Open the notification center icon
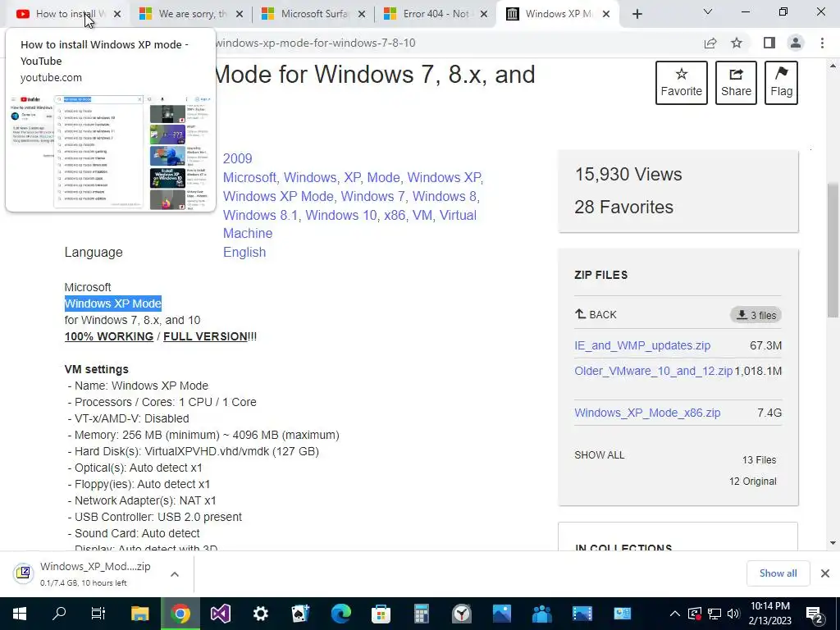Viewport: 840px width, 630px height. point(815,614)
